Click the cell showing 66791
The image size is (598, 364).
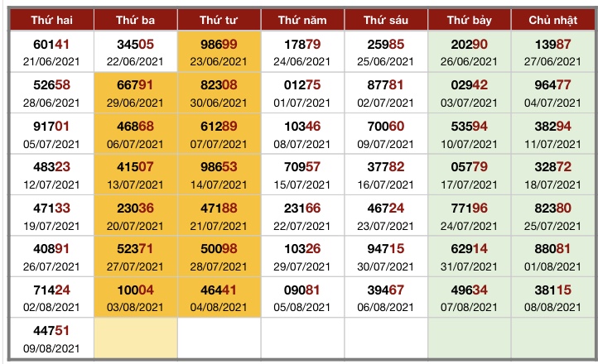pyautogui.click(x=135, y=93)
